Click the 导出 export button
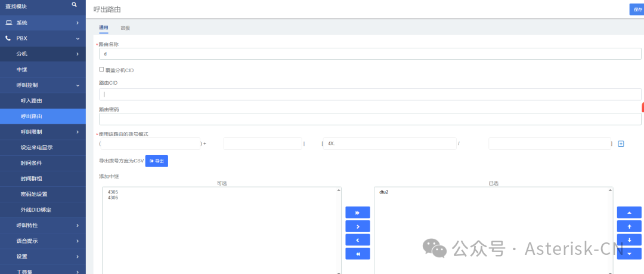This screenshot has height=274, width=644. pos(157,161)
